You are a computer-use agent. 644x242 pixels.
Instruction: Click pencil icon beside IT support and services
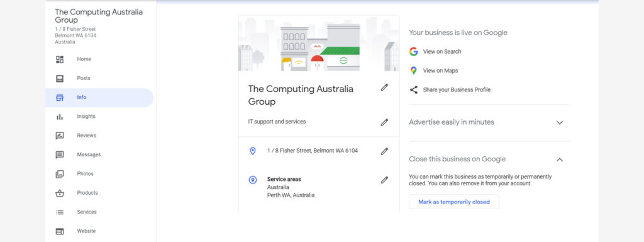(384, 122)
